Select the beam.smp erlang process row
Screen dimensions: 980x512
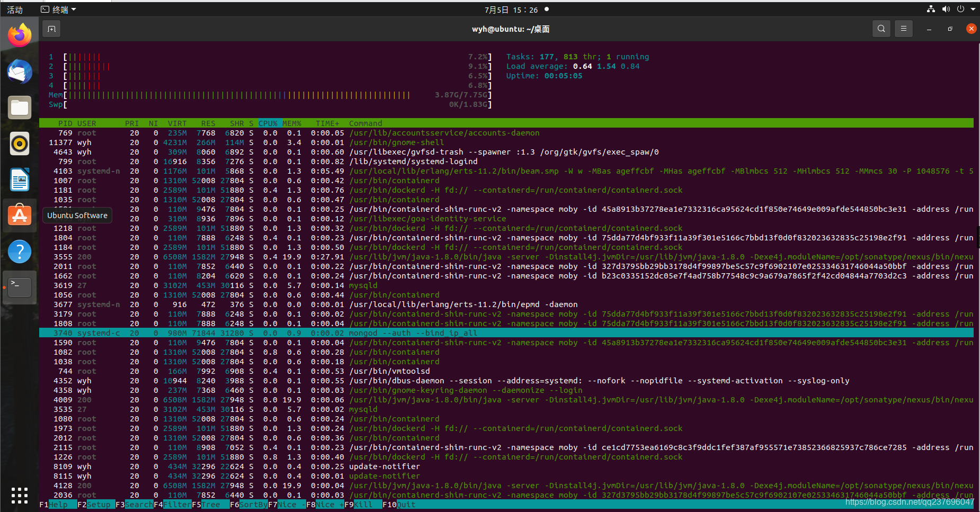pyautogui.click(x=506, y=171)
